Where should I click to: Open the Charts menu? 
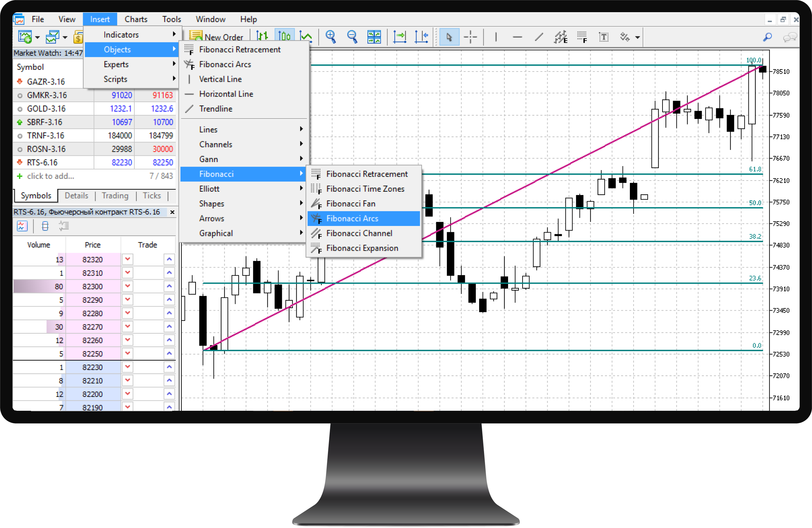136,19
